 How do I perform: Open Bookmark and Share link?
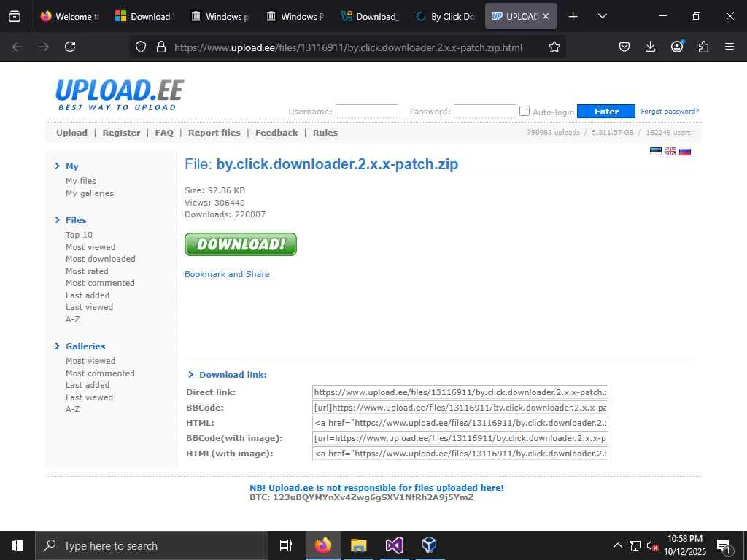tap(227, 274)
